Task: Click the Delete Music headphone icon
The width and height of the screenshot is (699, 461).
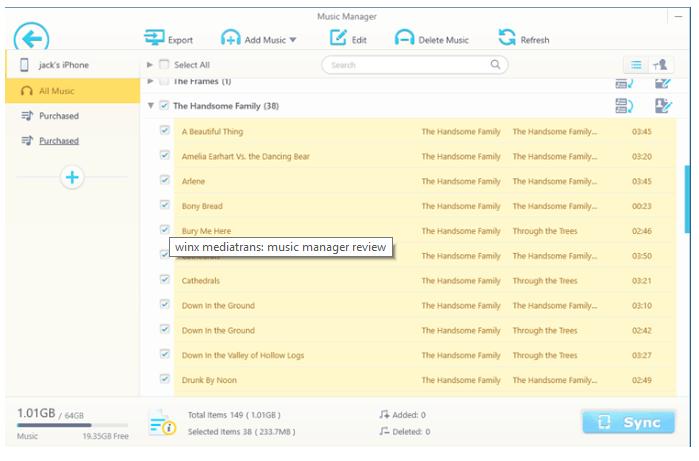Action: click(x=404, y=37)
